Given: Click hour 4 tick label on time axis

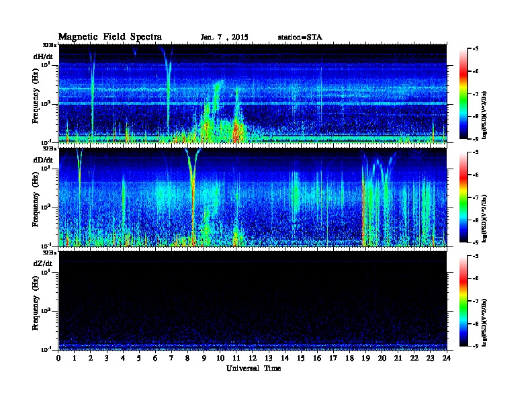Looking at the screenshot, I should tap(123, 358).
